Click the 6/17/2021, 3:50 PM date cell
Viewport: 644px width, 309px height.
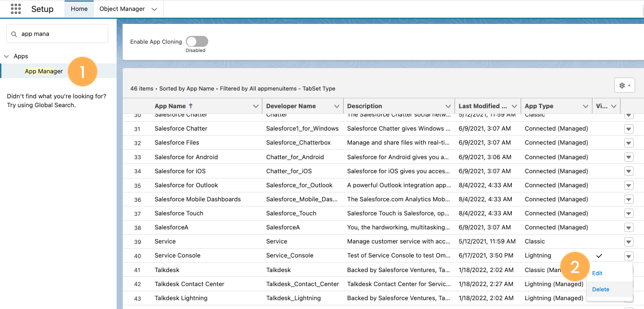486,255
